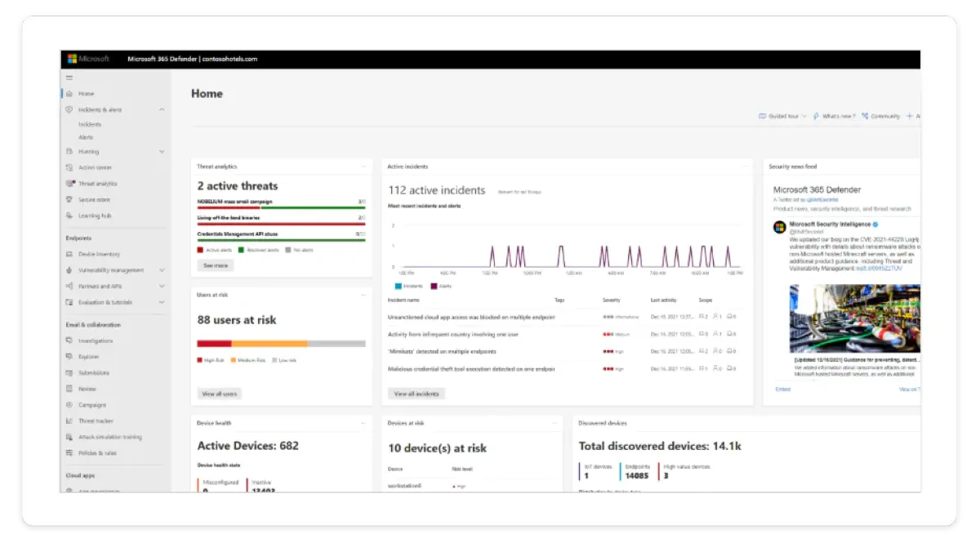Click the Community link in header

point(885,116)
